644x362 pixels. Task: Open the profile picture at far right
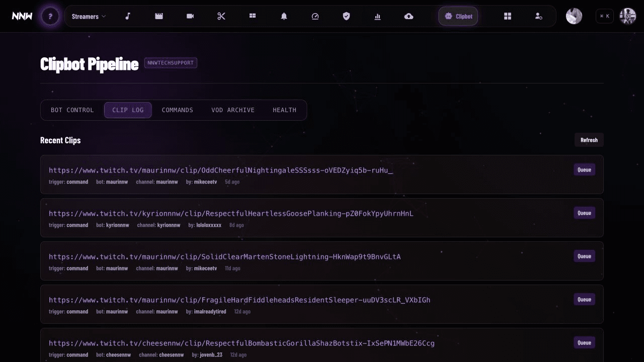[x=627, y=16]
